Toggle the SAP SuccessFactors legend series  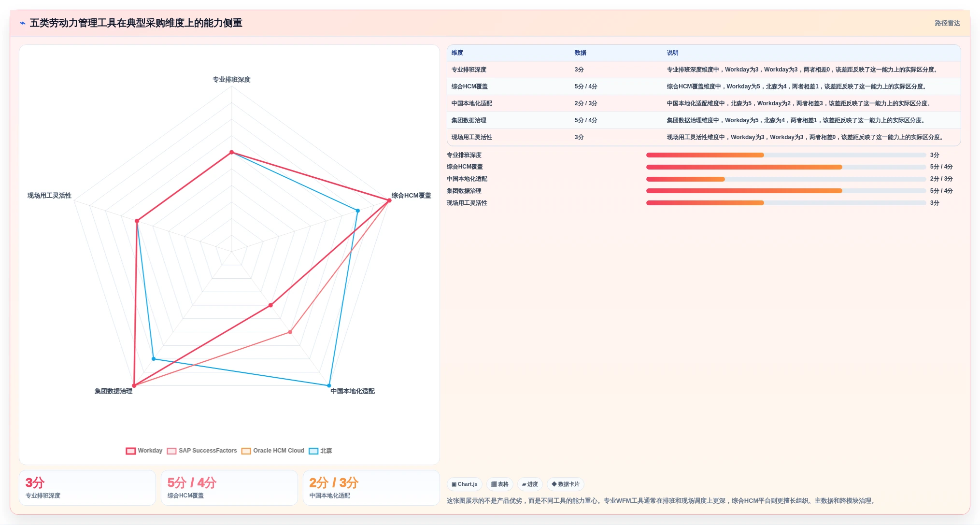(202, 451)
